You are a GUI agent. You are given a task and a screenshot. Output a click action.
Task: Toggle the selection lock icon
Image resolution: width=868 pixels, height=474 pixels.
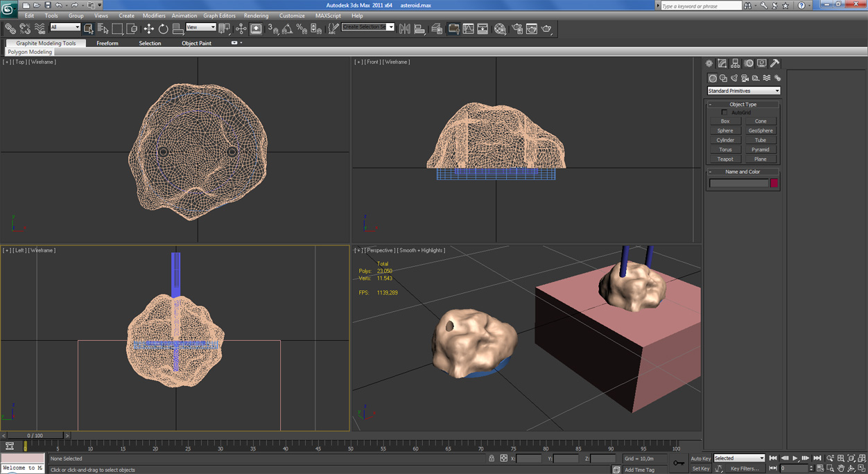click(492, 458)
